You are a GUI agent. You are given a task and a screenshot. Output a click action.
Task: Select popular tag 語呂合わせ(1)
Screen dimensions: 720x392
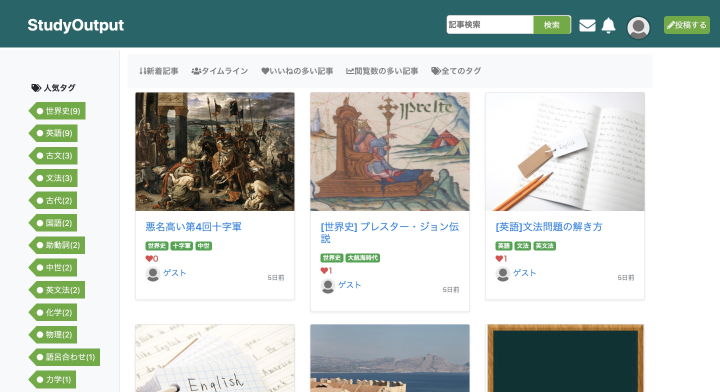pos(65,357)
